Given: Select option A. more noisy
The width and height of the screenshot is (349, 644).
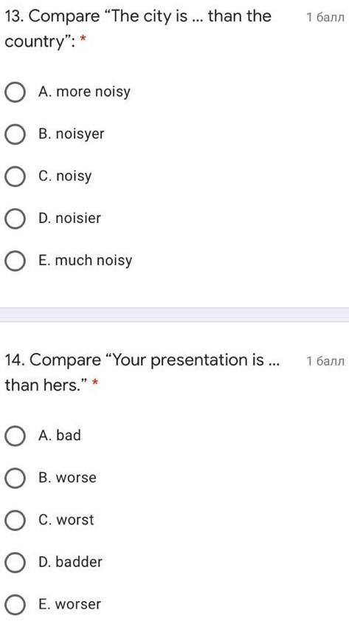Looking at the screenshot, I should 15,92.
